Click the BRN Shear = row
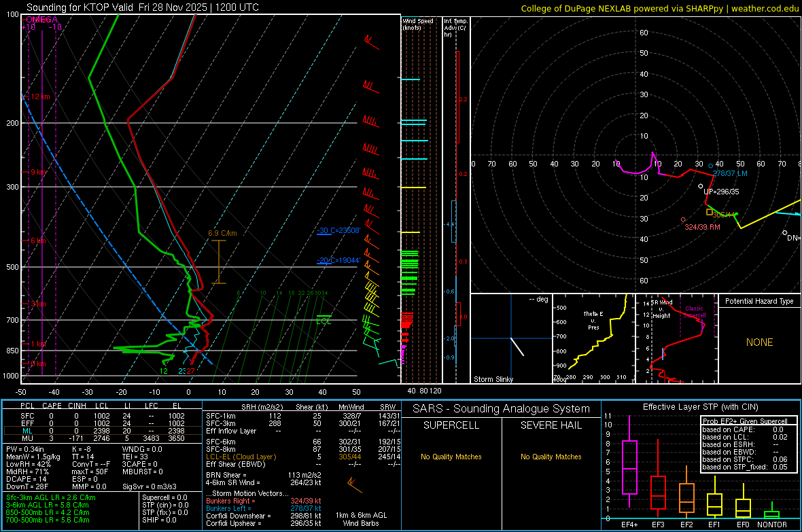Viewport: 802px width, 532px height. [264, 475]
